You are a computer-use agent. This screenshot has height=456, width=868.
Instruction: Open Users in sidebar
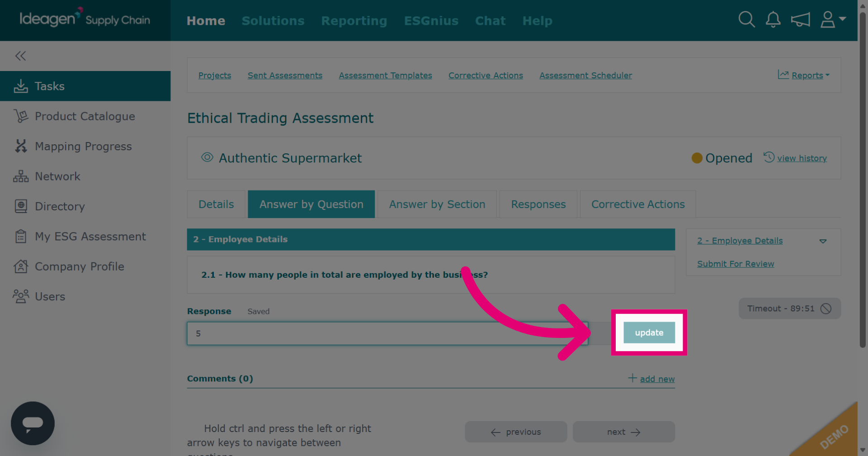point(85,297)
